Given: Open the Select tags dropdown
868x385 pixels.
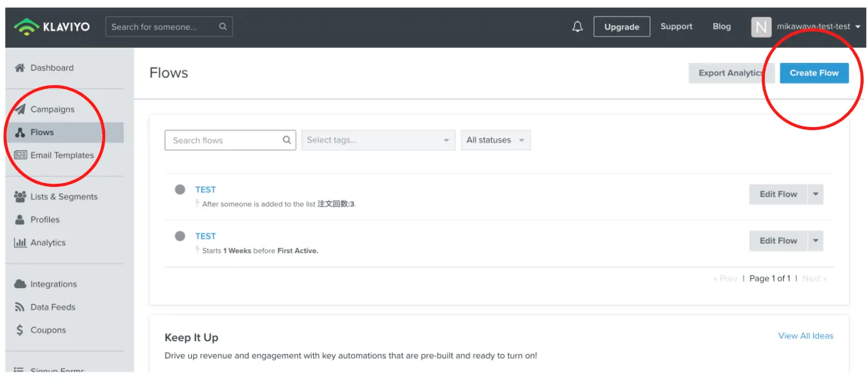Looking at the screenshot, I should pyautogui.click(x=378, y=140).
